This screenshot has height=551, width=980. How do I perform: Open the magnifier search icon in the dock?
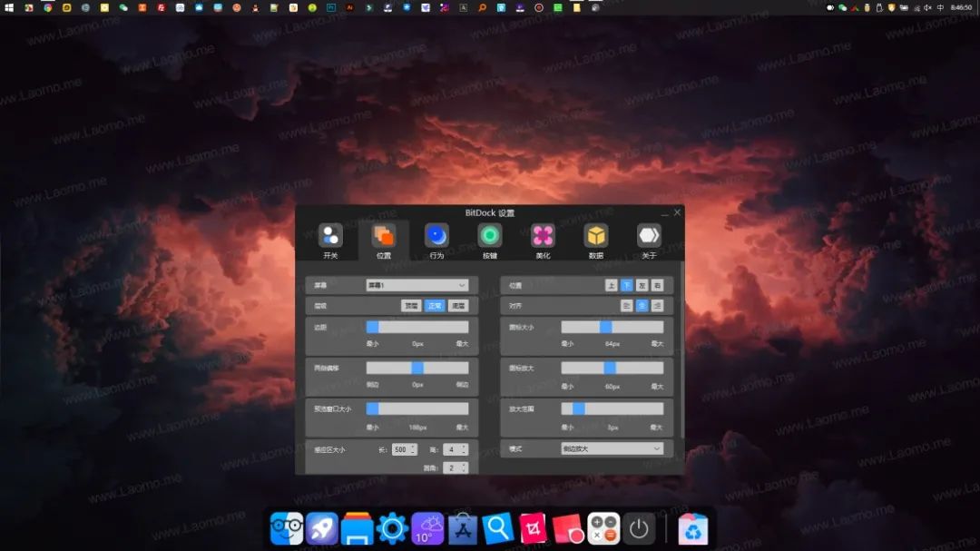[x=498, y=526]
